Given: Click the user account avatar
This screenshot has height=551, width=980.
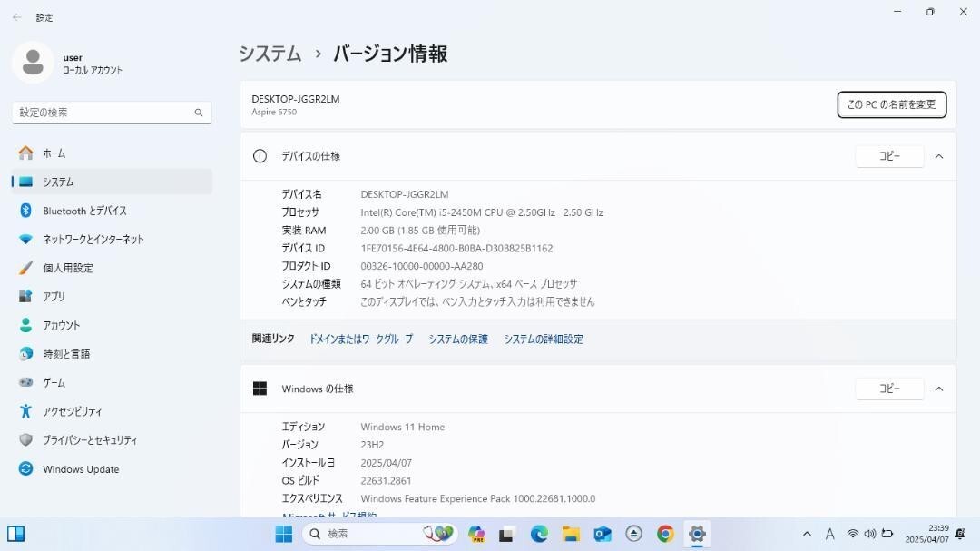Looking at the screenshot, I should [x=33, y=63].
